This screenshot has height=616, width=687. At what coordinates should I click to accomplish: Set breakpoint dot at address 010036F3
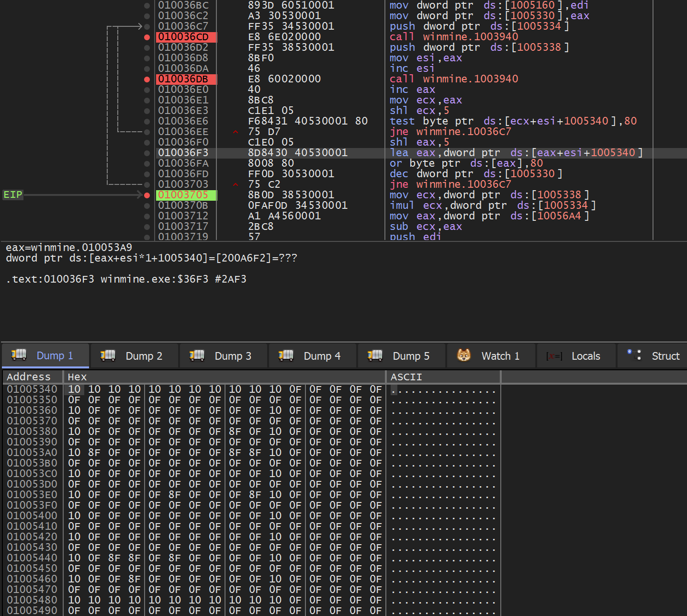tap(147, 153)
